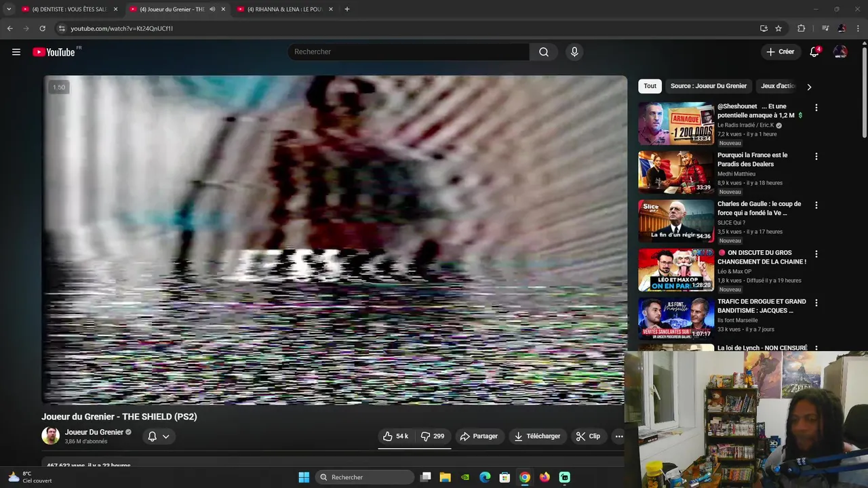
Task: Open the Ils font Marseille thumbnail
Action: (x=676, y=319)
